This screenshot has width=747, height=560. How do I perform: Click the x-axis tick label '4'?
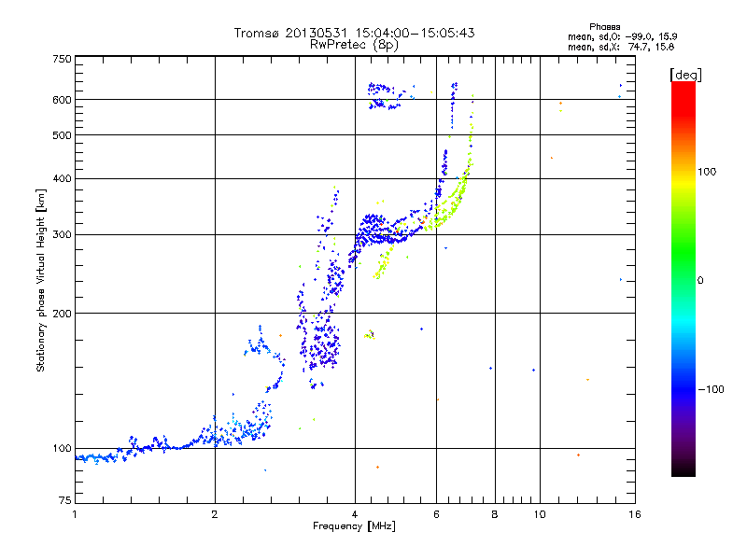355,514
